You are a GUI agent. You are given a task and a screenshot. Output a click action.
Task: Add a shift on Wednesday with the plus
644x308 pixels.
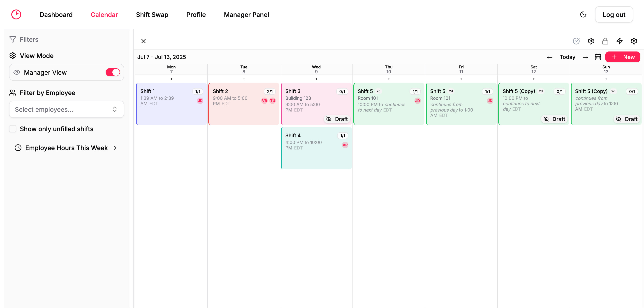coord(316,79)
